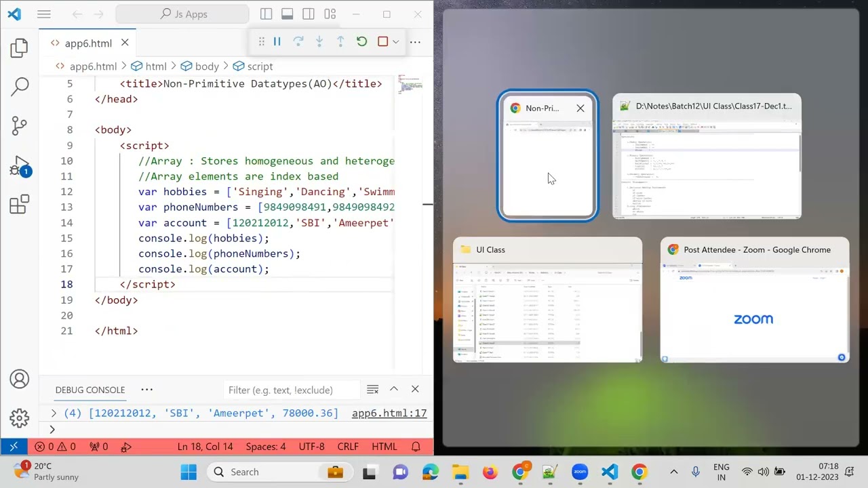Screen dimensions: 868x488
Task: Open the editor More Actions ellipsis menu
Action: coord(415,42)
